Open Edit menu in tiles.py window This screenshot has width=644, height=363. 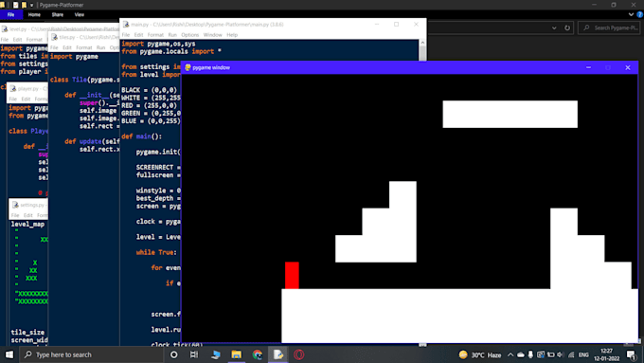click(x=67, y=47)
